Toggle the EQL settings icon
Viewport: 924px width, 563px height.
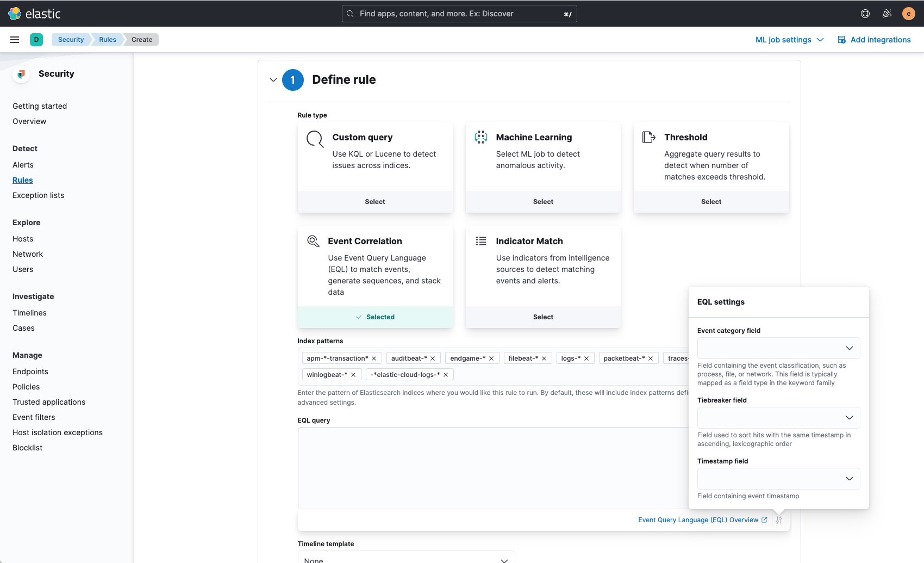pos(779,520)
